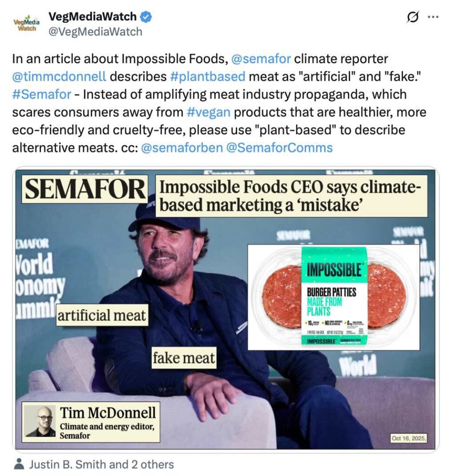The height and width of the screenshot is (476, 451).
Task: Click the Impossible burger patties product image
Action: click(x=334, y=297)
